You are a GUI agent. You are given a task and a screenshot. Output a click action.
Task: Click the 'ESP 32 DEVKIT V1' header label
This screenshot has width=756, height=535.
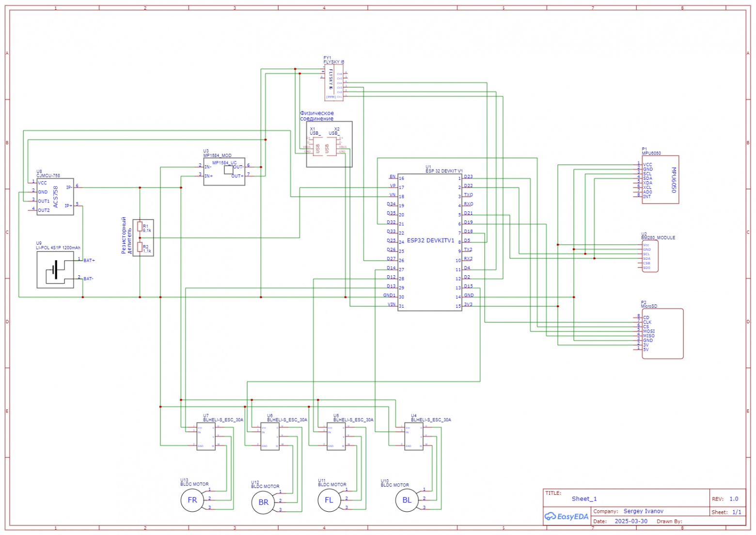(444, 171)
